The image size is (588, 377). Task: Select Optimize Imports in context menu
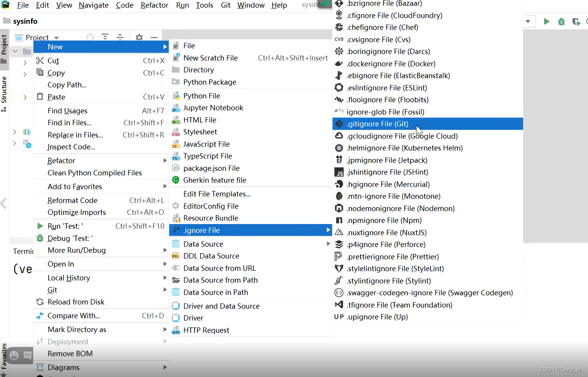pyautogui.click(x=101, y=212)
